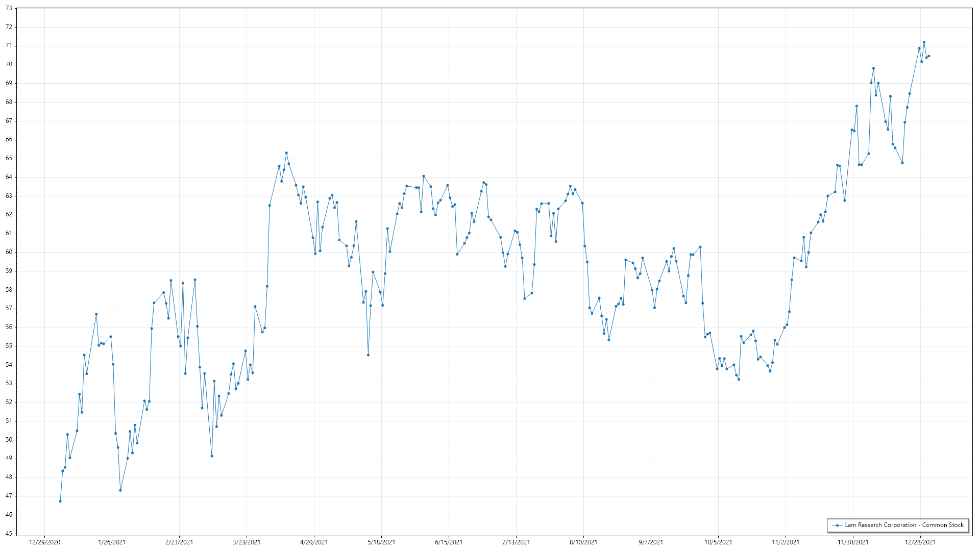The width and height of the screenshot is (980, 551).
Task: Click the Lam Research Corporation legend label
Action: point(904,525)
